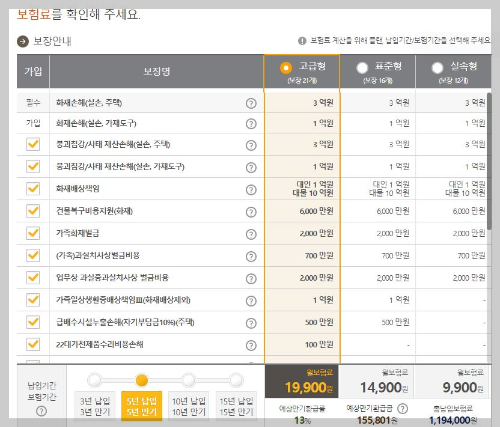Click the 실속형 monthly premium 9,900원
The height and width of the screenshot is (427, 500).
tap(463, 387)
